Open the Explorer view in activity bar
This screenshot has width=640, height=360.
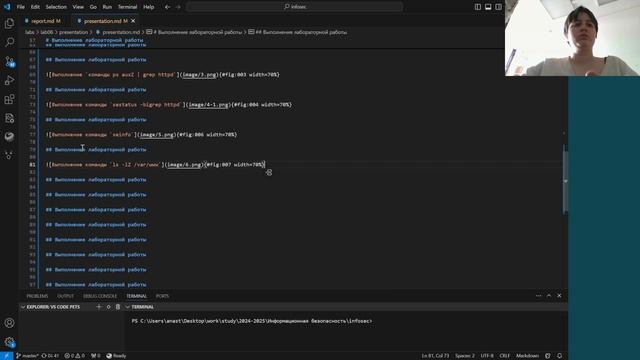click(x=9, y=23)
